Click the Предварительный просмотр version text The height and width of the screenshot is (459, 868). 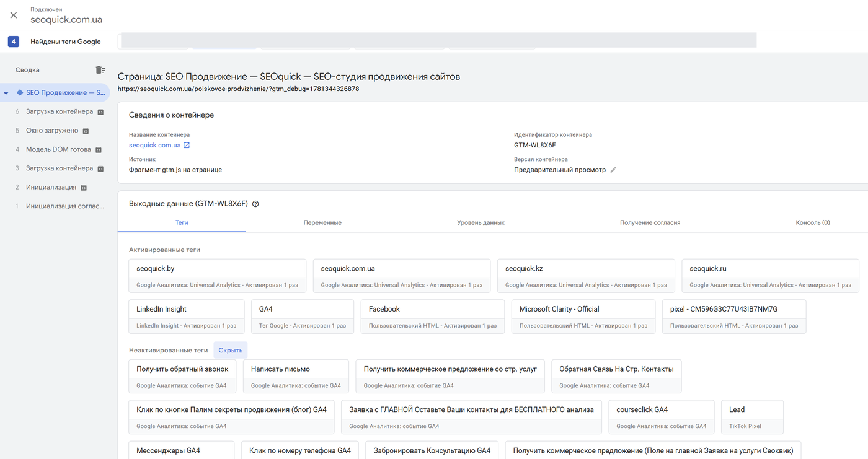(560, 170)
